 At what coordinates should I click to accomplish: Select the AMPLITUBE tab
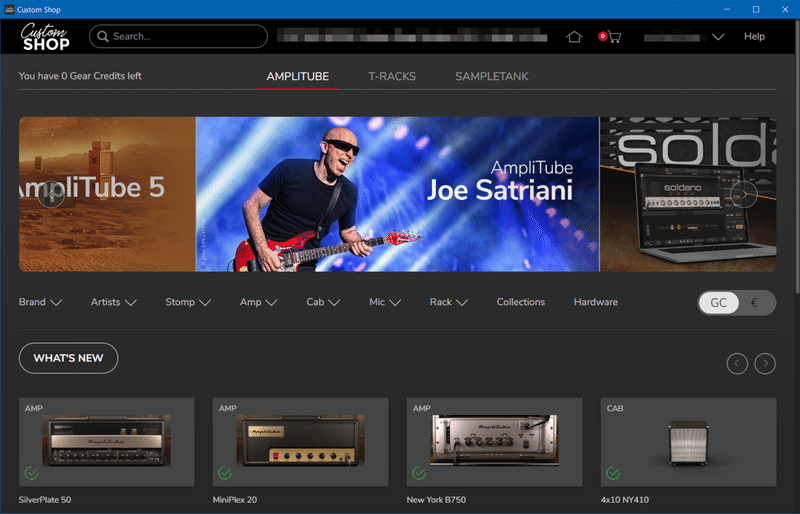pos(297,77)
